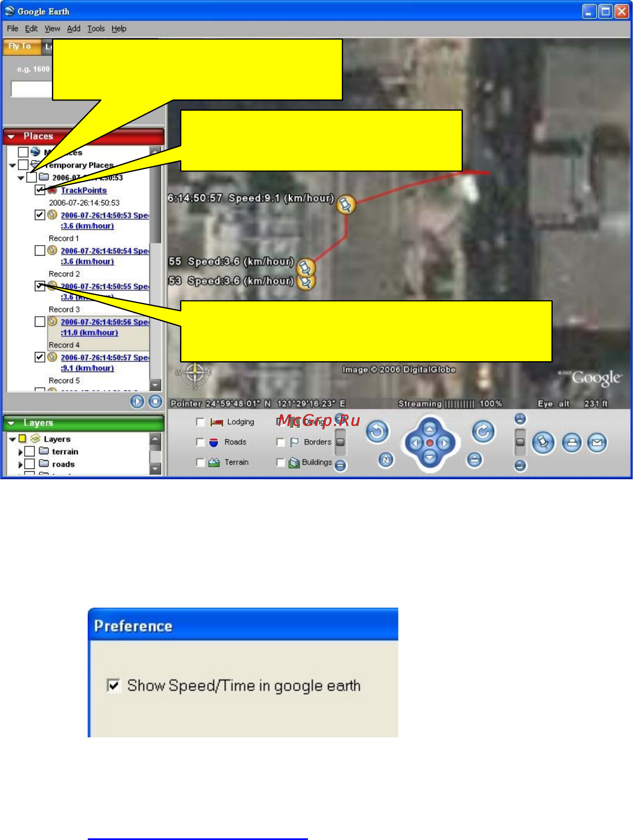The image size is (633, 840).
Task: Click the Layers stack icon in tree
Action: tap(35, 438)
